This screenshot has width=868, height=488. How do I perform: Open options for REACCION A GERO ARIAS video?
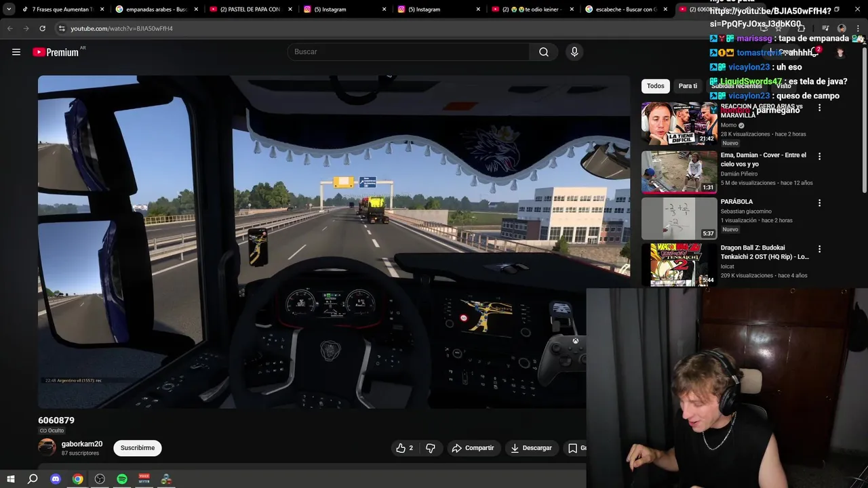pos(819,108)
